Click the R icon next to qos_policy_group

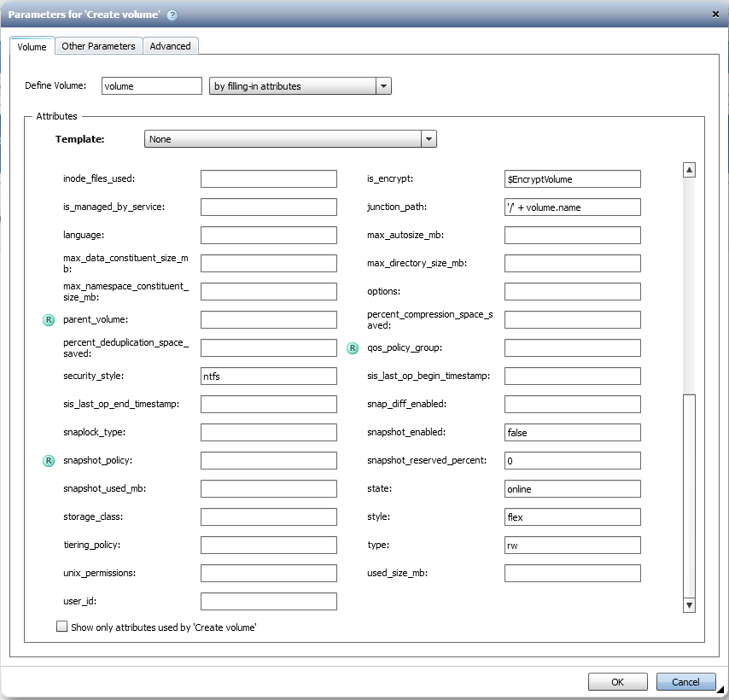pos(352,348)
